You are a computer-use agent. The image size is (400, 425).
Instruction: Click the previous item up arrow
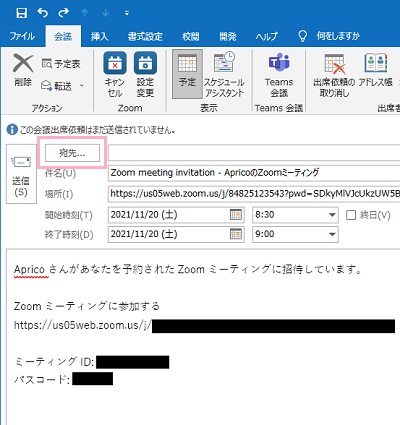coord(85,13)
